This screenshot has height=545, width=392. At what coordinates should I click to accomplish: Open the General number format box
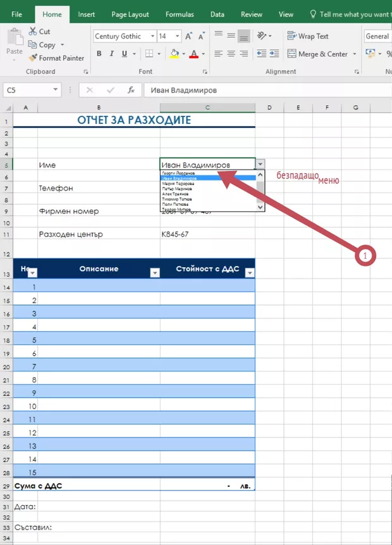377,36
